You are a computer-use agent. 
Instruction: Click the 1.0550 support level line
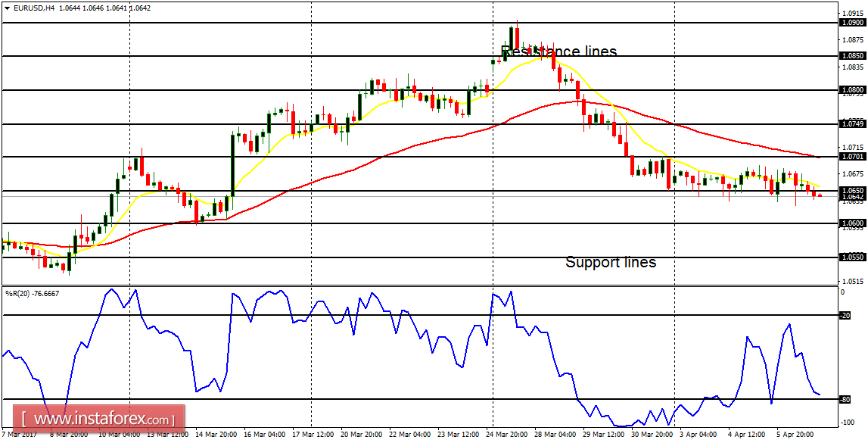coord(378,256)
